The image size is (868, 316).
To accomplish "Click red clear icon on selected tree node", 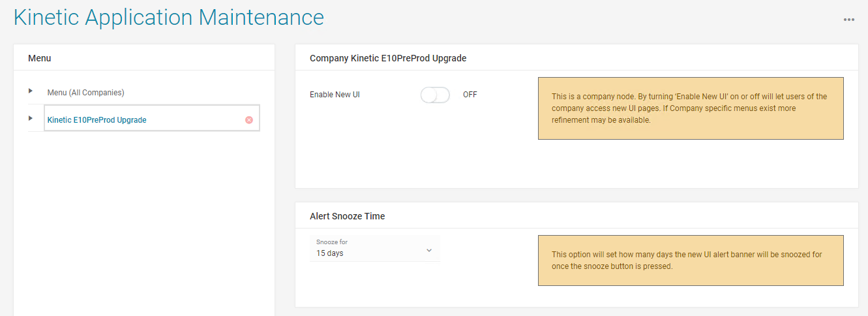I will 249,120.
